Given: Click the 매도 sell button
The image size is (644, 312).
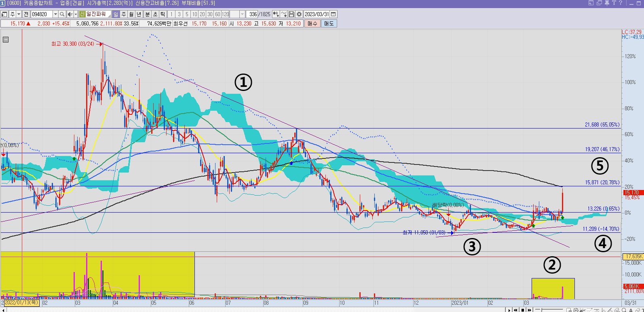Looking at the screenshot, I should pos(329,23).
